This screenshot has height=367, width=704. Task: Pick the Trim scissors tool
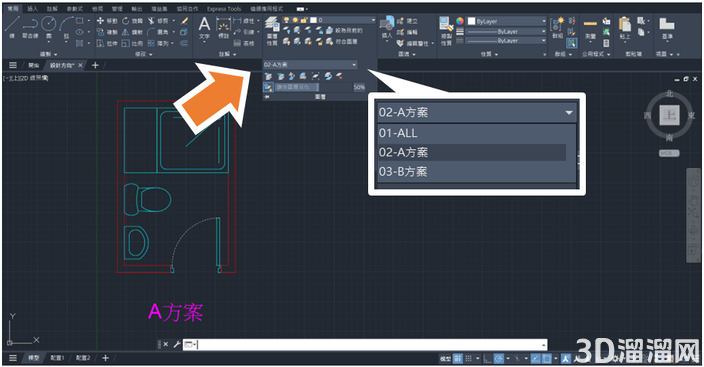(158, 21)
